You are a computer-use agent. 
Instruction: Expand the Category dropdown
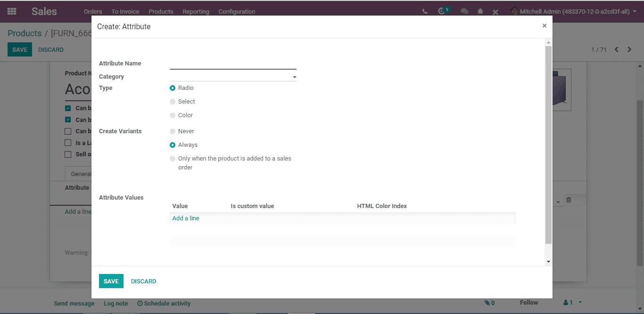click(233, 76)
